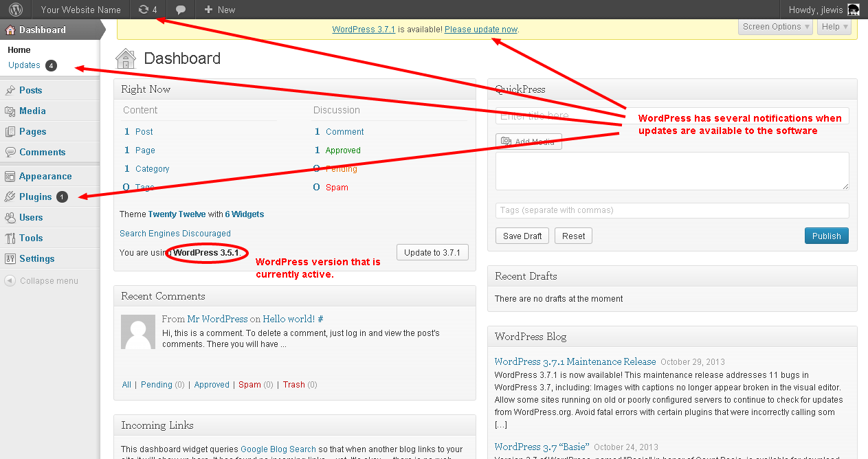Click the Media icon in sidebar
Screen dimensions: 868x459
(10, 111)
